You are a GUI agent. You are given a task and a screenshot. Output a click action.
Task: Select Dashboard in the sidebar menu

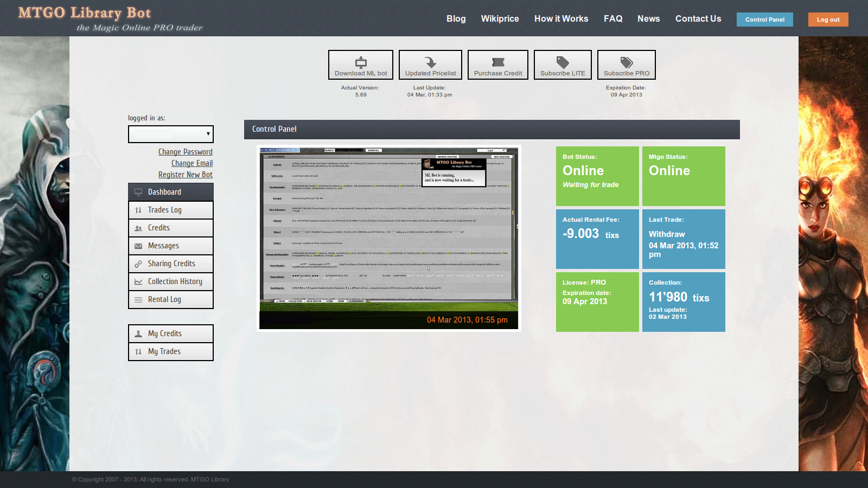click(171, 192)
